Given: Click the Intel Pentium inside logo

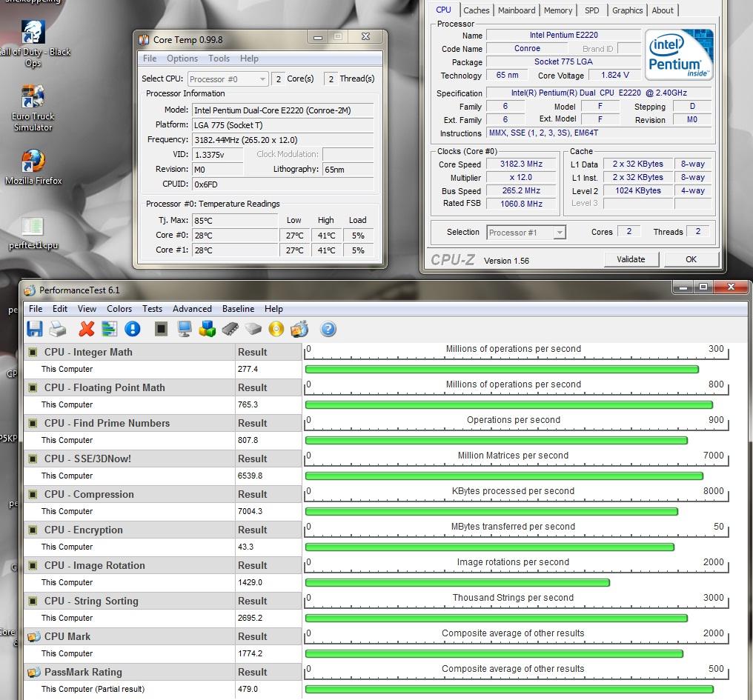Looking at the screenshot, I should (679, 54).
